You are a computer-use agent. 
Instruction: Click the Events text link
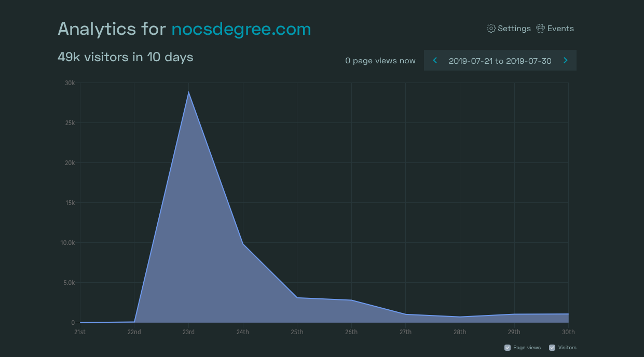pyautogui.click(x=560, y=29)
